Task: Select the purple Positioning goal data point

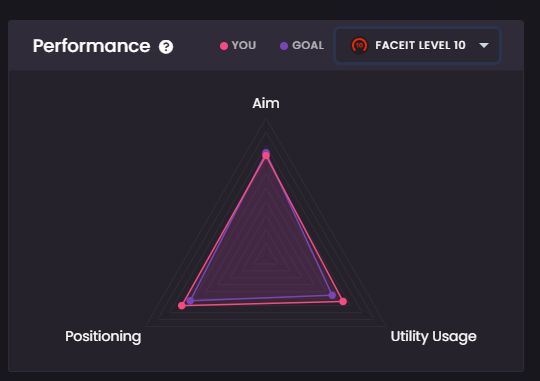Action: [x=190, y=301]
